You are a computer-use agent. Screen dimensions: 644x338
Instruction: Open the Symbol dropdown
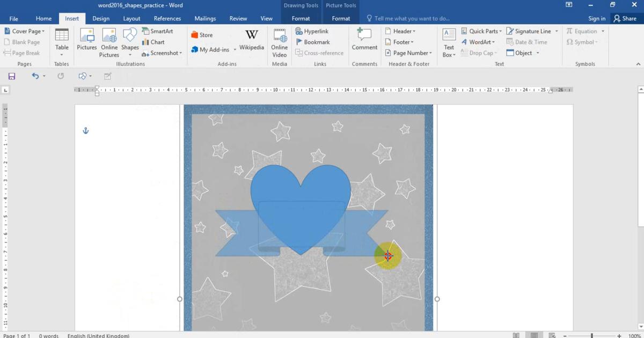tap(596, 42)
